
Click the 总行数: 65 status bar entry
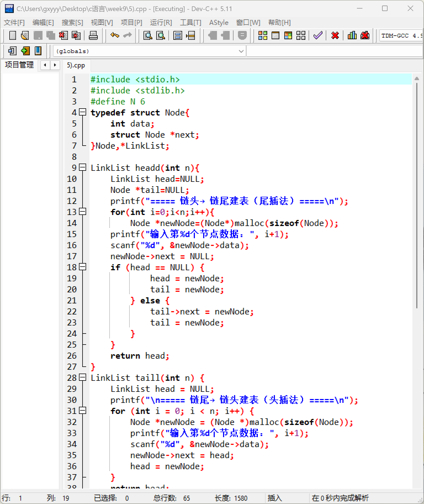[x=172, y=498]
